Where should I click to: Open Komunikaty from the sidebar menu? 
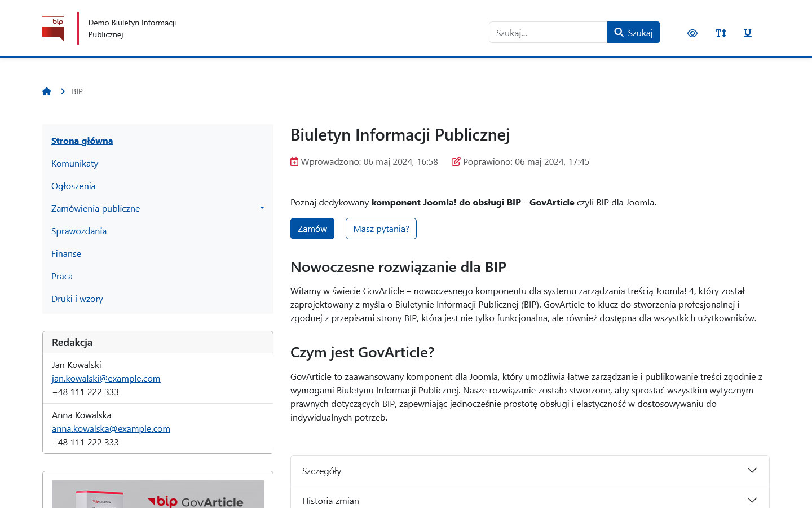pos(74,163)
